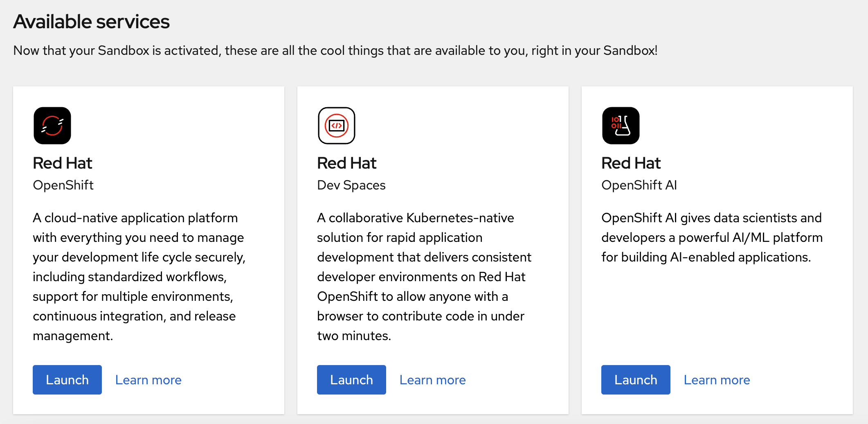
Task: Click the collaborative Kubernetes-native solution description
Action: 424,277
